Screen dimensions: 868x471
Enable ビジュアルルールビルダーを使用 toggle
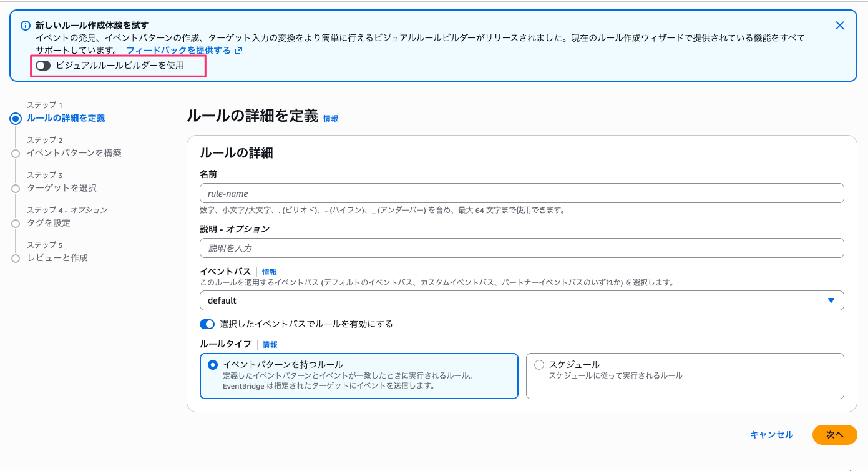tap(42, 65)
